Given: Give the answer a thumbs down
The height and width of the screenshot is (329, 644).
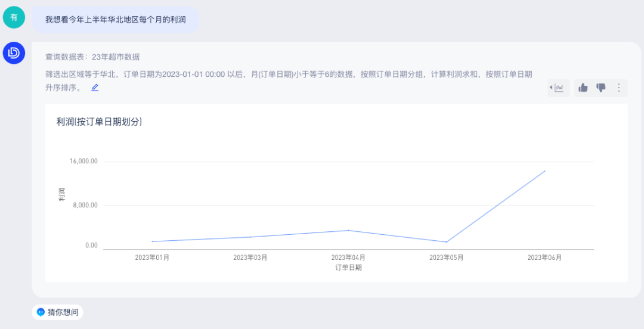Looking at the screenshot, I should pyautogui.click(x=601, y=88).
